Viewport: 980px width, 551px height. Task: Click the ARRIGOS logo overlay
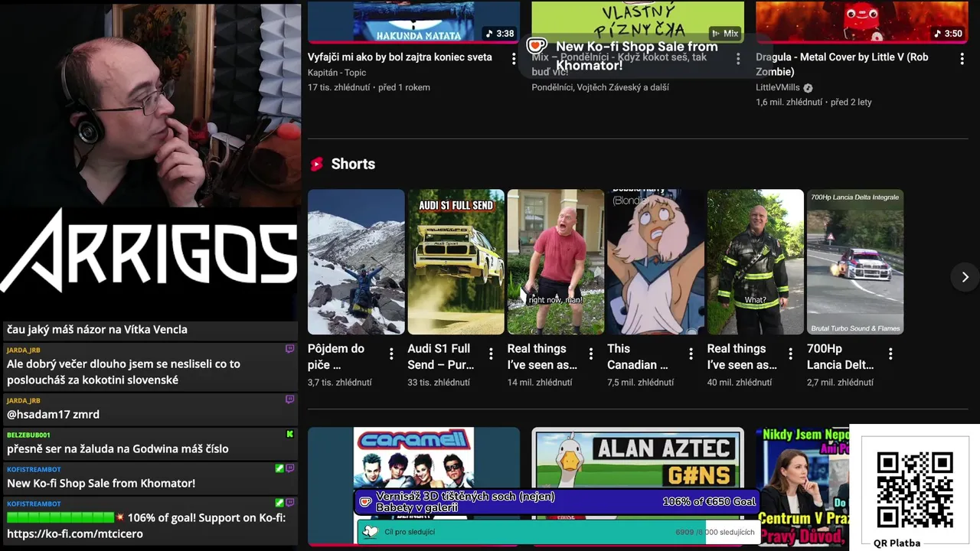149,251
